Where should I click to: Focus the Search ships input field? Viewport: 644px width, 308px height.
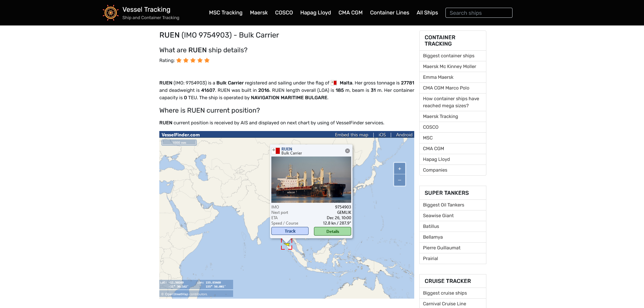click(479, 13)
